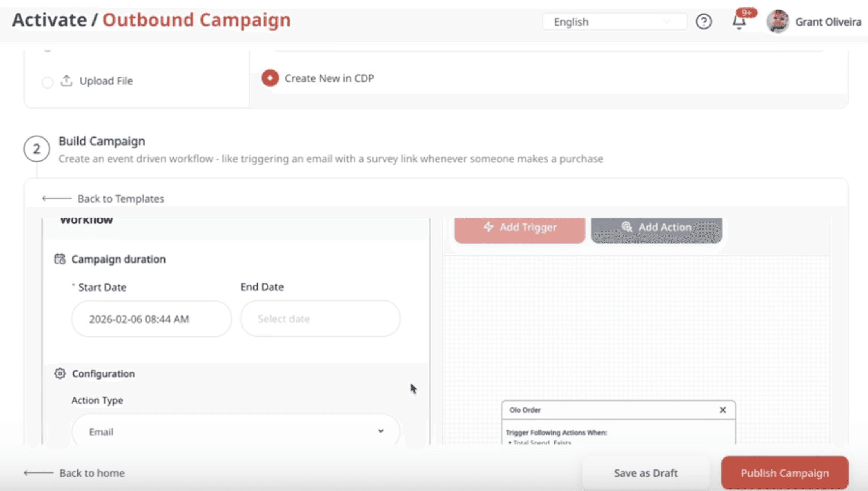Viewport: 868px width, 491px height.
Task: Open the notifications bell
Action: tap(739, 22)
